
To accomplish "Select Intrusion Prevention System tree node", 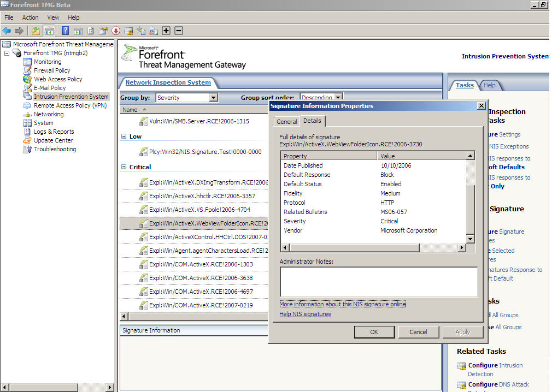I will tap(71, 97).
